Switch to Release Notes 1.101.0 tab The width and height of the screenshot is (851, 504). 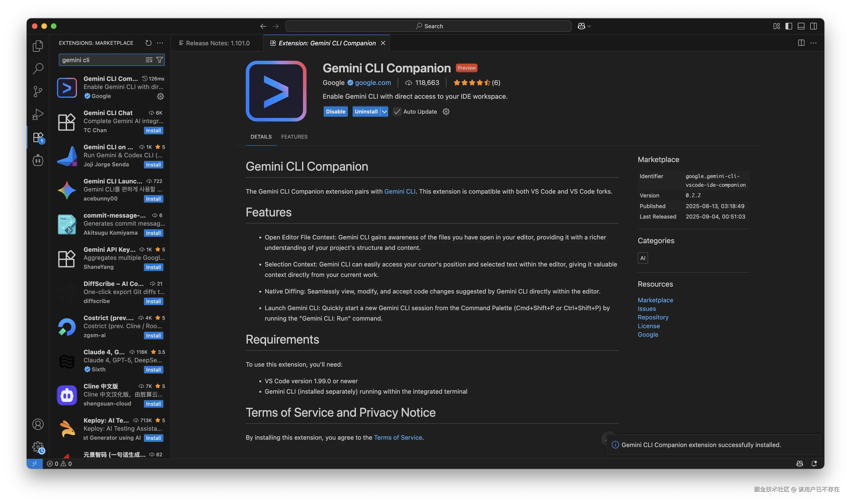tap(217, 43)
